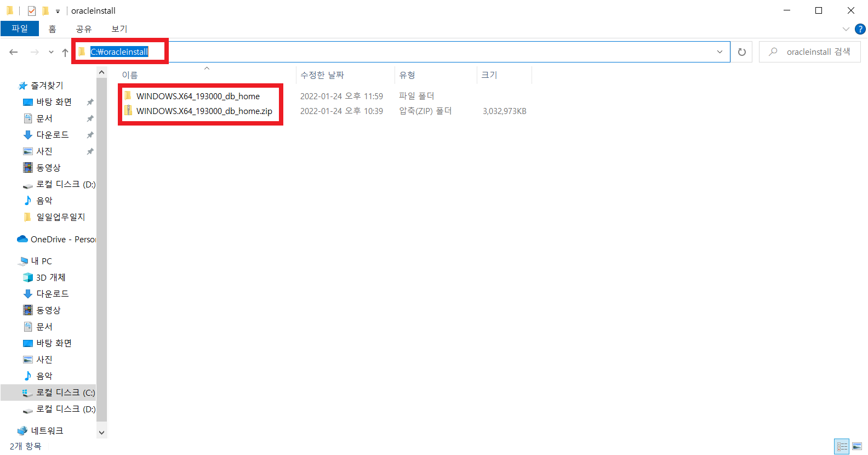Open 음악 under 즐겨찾기
The height and width of the screenshot is (455, 868).
[44, 201]
